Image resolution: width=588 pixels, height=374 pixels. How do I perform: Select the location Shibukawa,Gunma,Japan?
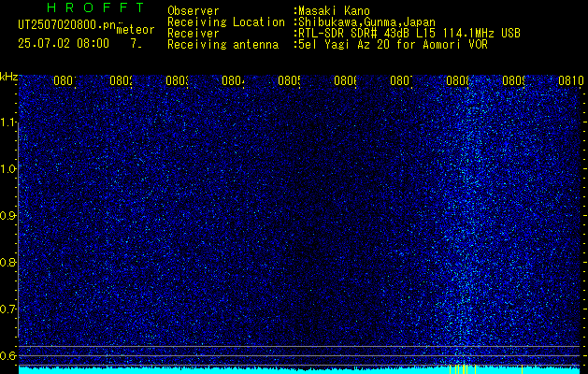coord(366,22)
